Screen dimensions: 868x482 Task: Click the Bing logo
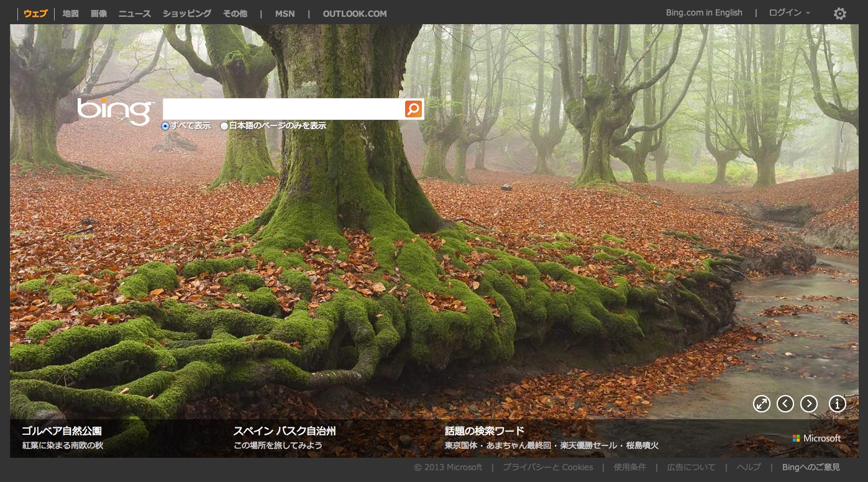click(x=115, y=111)
